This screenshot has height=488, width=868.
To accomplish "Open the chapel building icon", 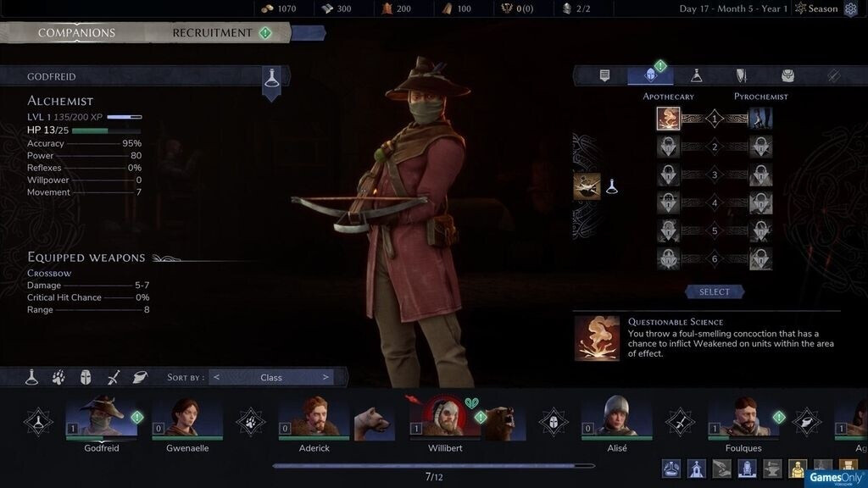I will [697, 469].
